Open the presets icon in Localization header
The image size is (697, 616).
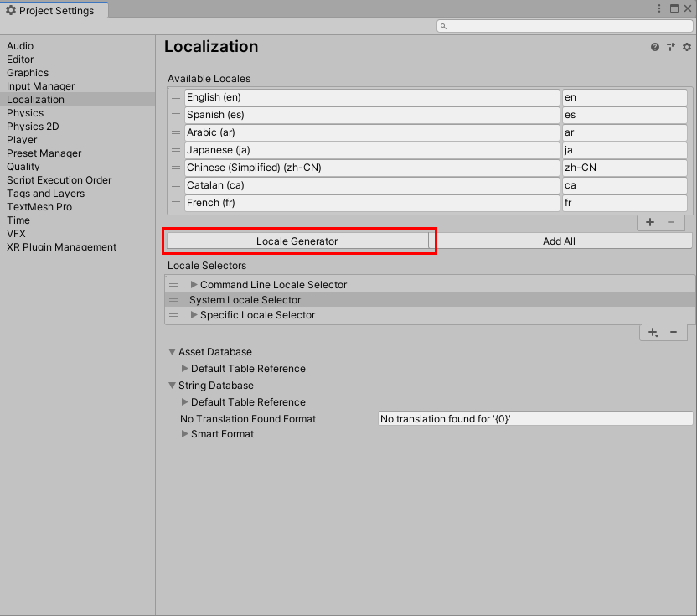point(670,47)
